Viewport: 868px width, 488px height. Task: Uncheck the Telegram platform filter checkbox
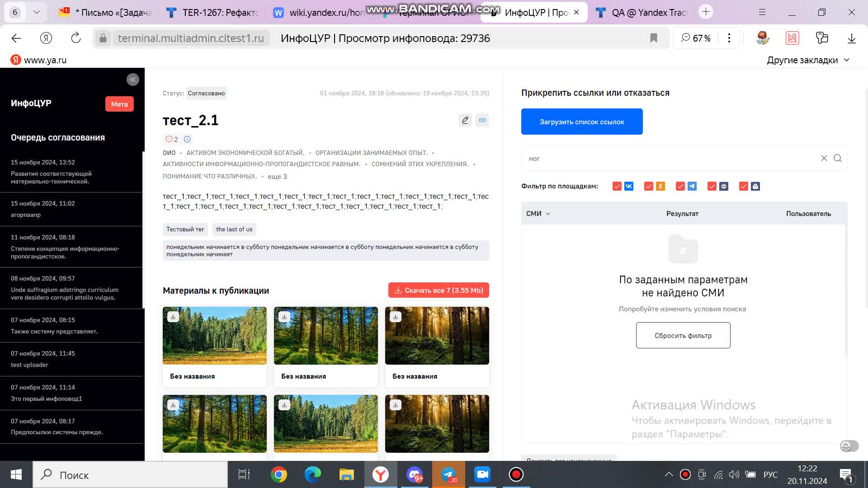(x=680, y=186)
